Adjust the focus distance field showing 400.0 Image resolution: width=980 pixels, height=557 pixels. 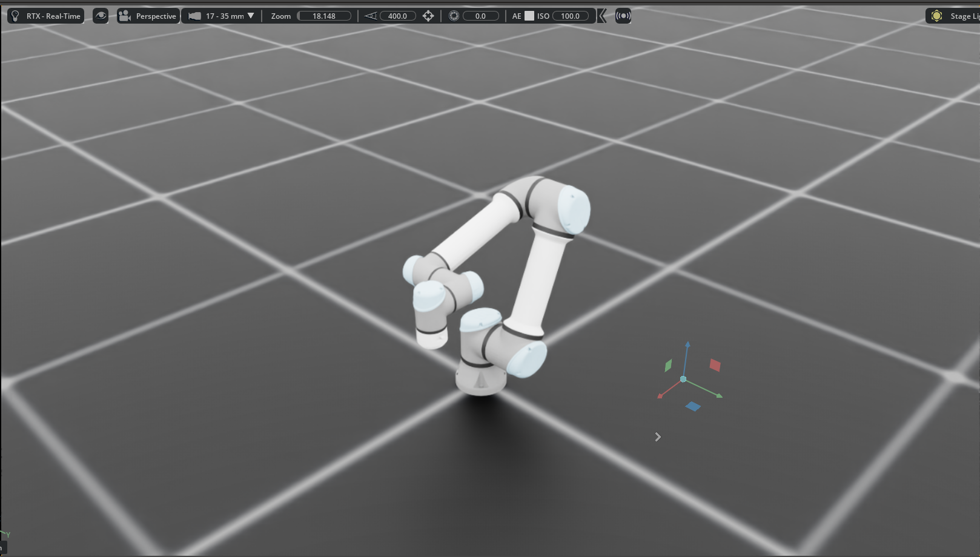click(x=397, y=16)
